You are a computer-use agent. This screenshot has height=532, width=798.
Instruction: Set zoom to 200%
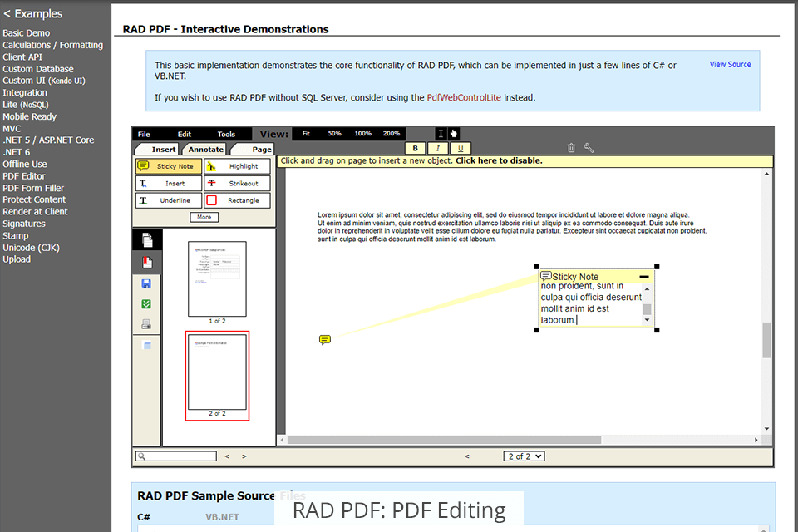392,133
